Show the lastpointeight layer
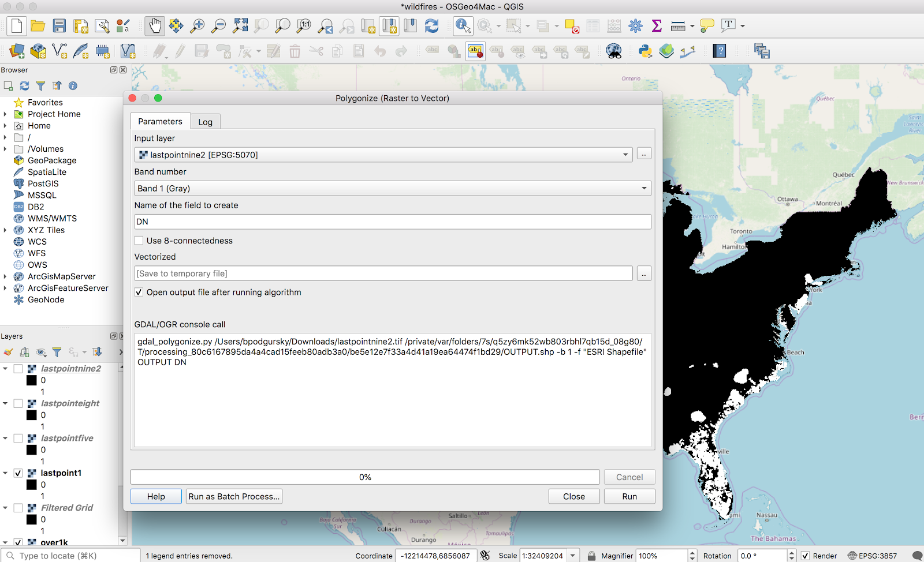The image size is (924, 562). [18, 403]
